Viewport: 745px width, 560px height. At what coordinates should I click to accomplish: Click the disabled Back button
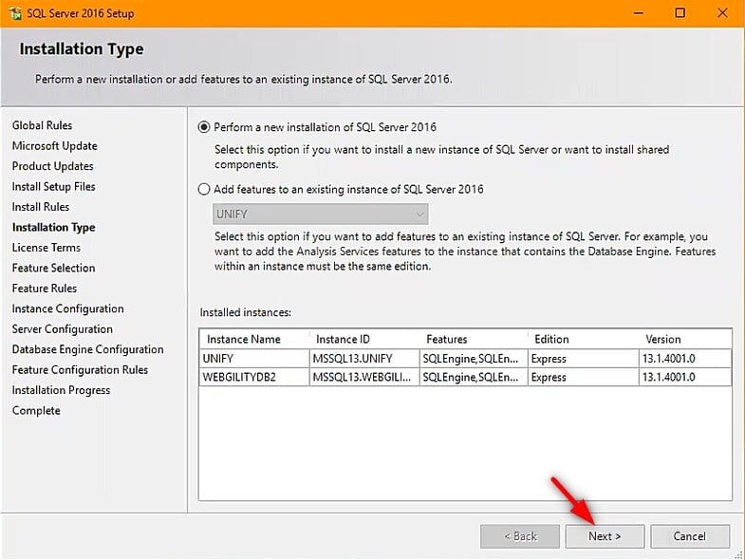click(x=520, y=536)
